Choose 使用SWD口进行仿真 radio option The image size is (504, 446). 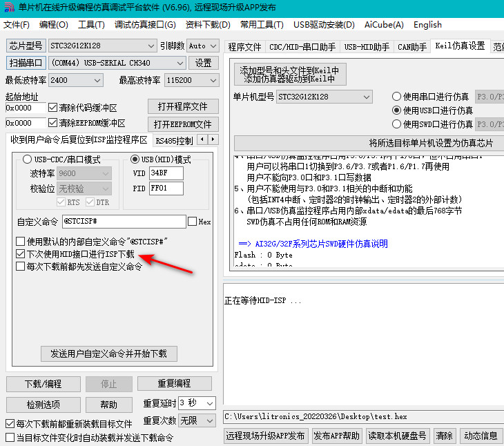point(397,124)
